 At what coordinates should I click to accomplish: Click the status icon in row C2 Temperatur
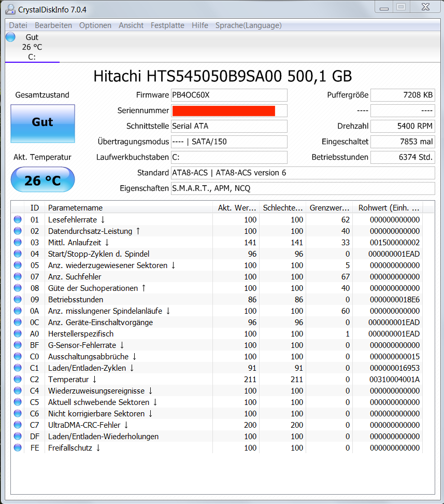18,379
